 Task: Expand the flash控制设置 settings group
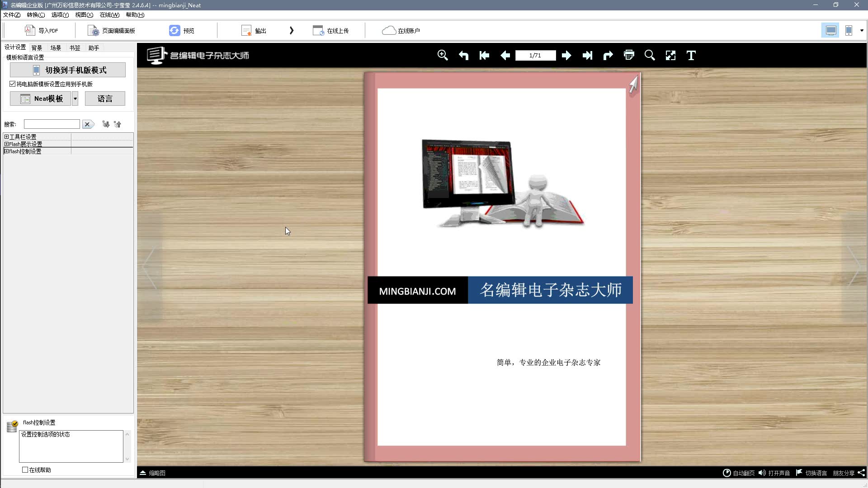[5, 151]
